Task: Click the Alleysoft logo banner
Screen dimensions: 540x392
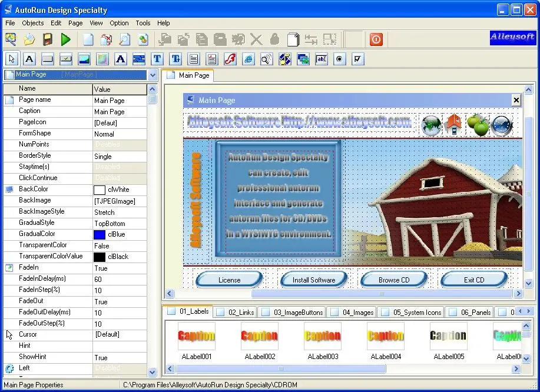Action: [x=512, y=38]
